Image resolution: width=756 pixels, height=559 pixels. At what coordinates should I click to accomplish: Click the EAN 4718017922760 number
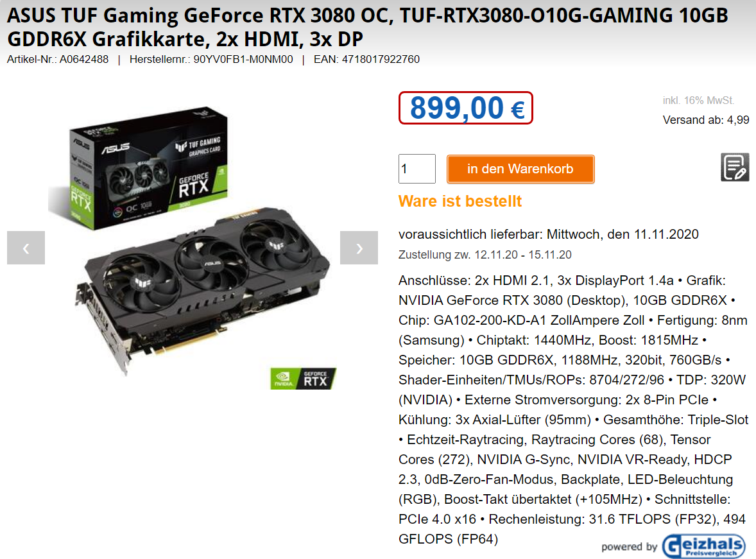pyautogui.click(x=366, y=59)
